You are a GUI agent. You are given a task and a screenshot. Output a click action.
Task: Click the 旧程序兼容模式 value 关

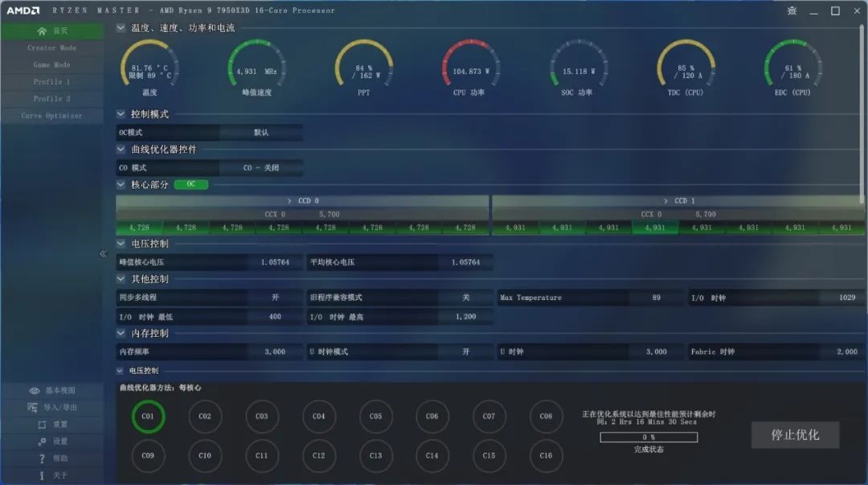(x=465, y=298)
